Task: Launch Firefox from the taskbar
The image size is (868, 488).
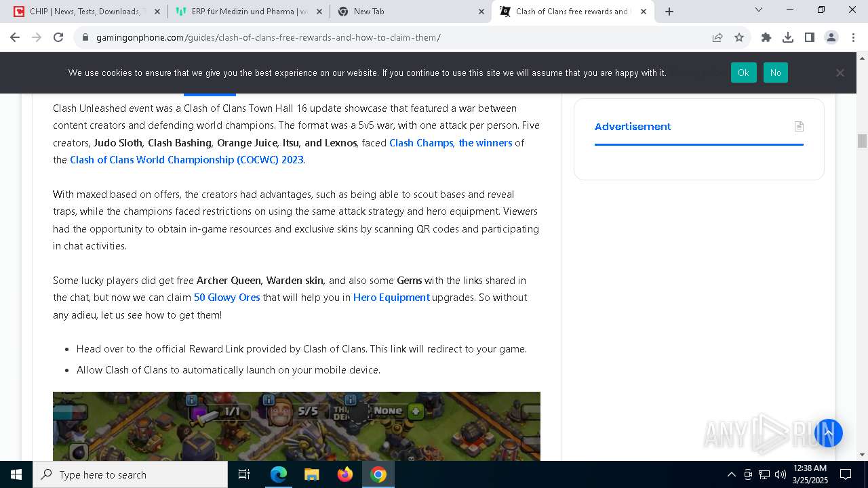Action: 345,474
